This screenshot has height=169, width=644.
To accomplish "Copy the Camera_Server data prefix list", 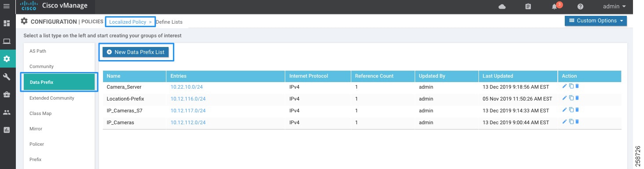I will (571, 86).
